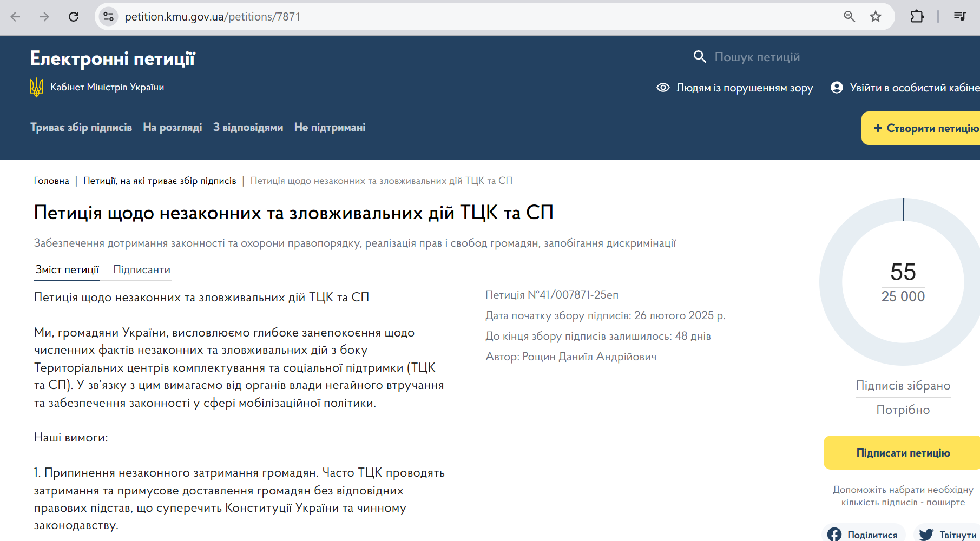Image resolution: width=980 pixels, height=541 pixels.
Task: Open the browser extensions puzzle icon
Action: coord(917,17)
